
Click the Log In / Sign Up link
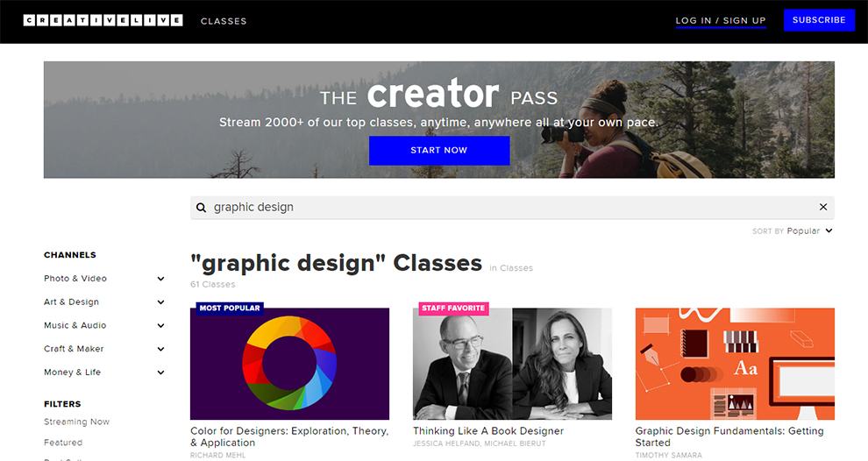click(720, 20)
